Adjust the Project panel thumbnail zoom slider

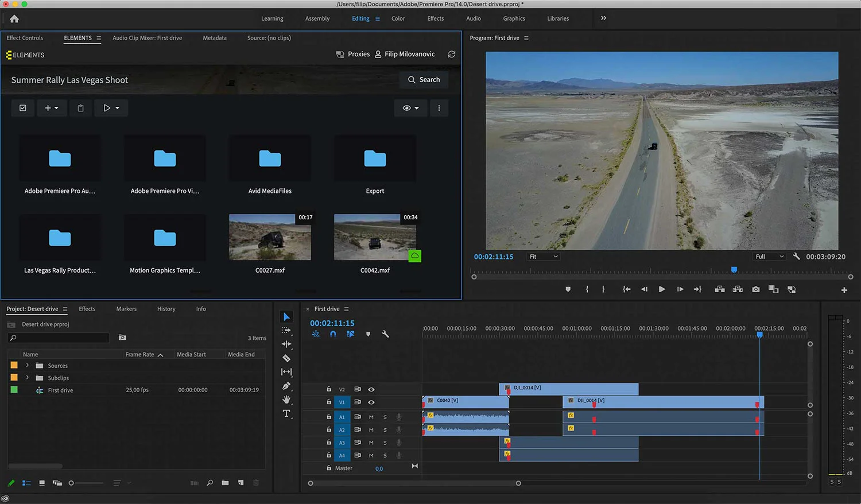(86, 483)
